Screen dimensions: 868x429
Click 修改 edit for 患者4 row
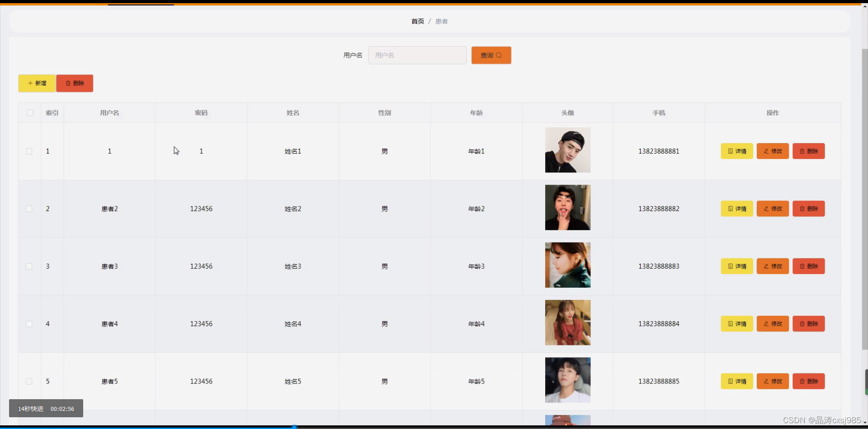point(773,324)
